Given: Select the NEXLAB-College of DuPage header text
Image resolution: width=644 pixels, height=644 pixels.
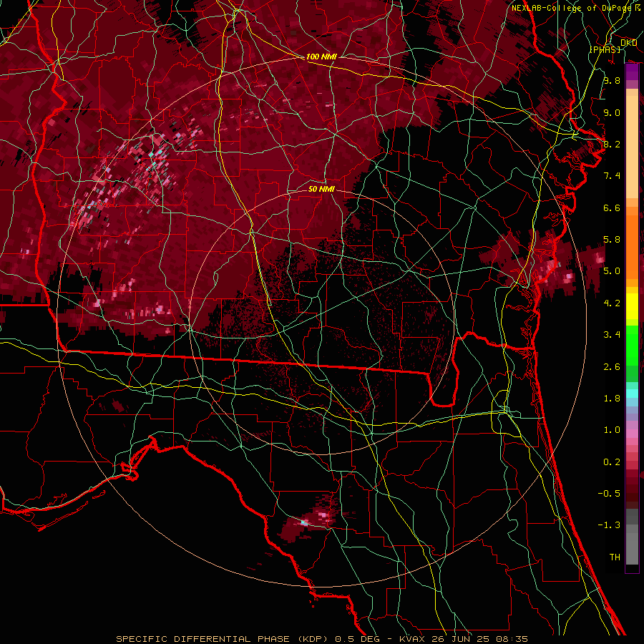Looking at the screenshot, I should pos(572,8).
